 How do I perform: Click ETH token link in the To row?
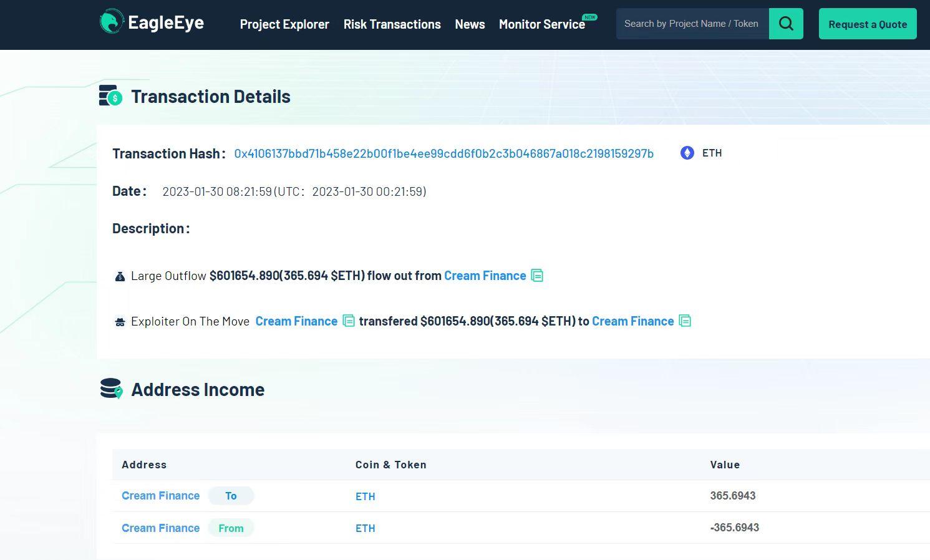tap(365, 496)
